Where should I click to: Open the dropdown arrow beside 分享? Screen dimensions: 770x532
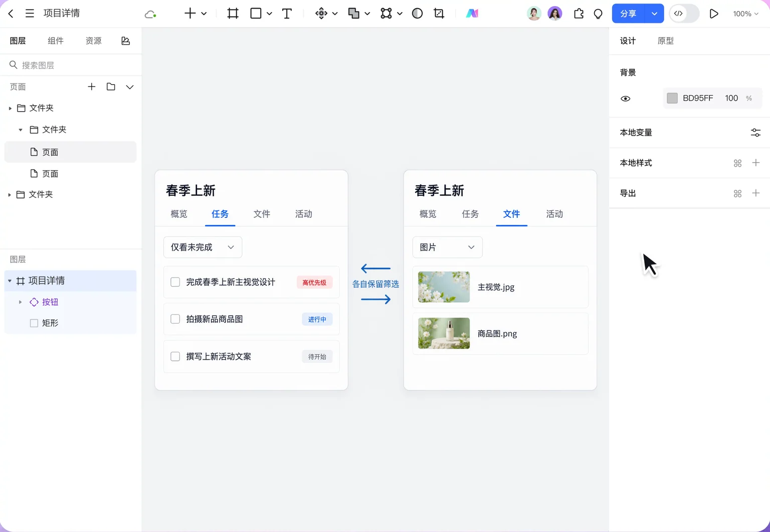(x=654, y=14)
